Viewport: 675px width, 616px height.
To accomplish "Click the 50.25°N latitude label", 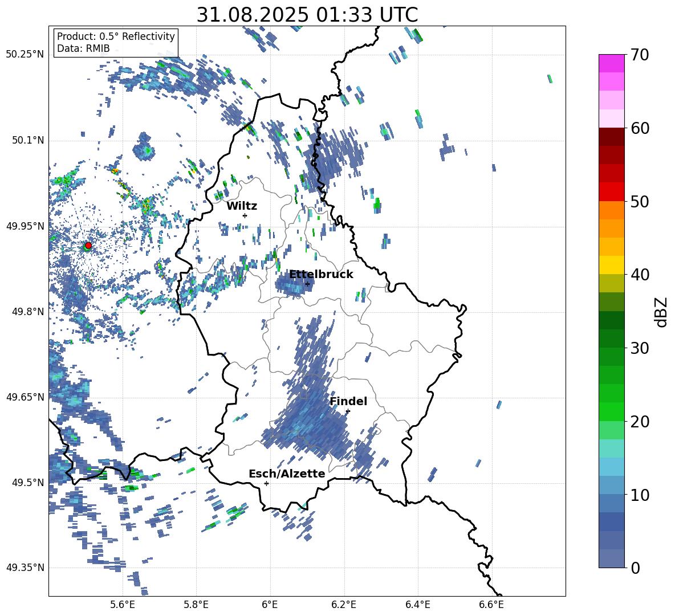I will coord(25,55).
